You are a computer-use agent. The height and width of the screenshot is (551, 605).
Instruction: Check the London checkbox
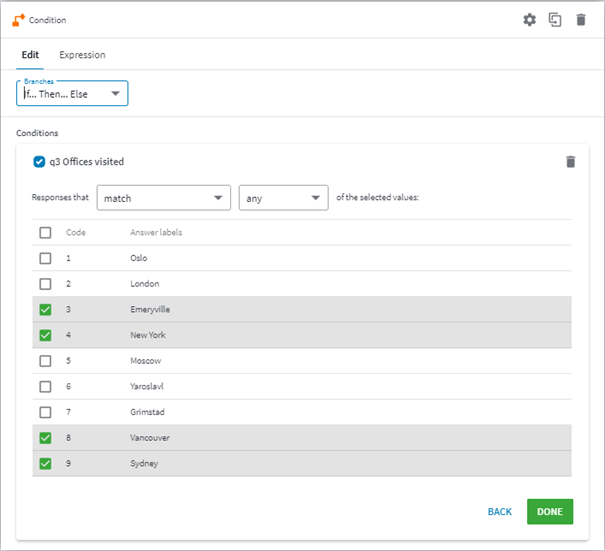tap(45, 284)
